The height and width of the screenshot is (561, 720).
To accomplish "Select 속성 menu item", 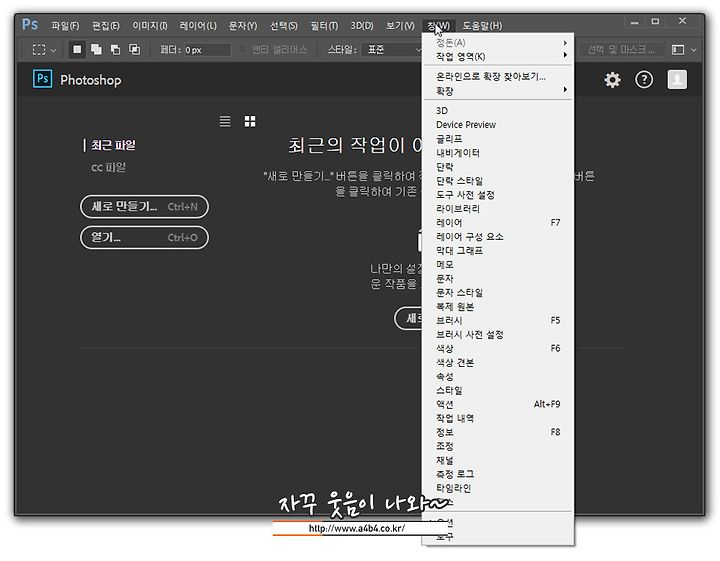I will (497, 376).
